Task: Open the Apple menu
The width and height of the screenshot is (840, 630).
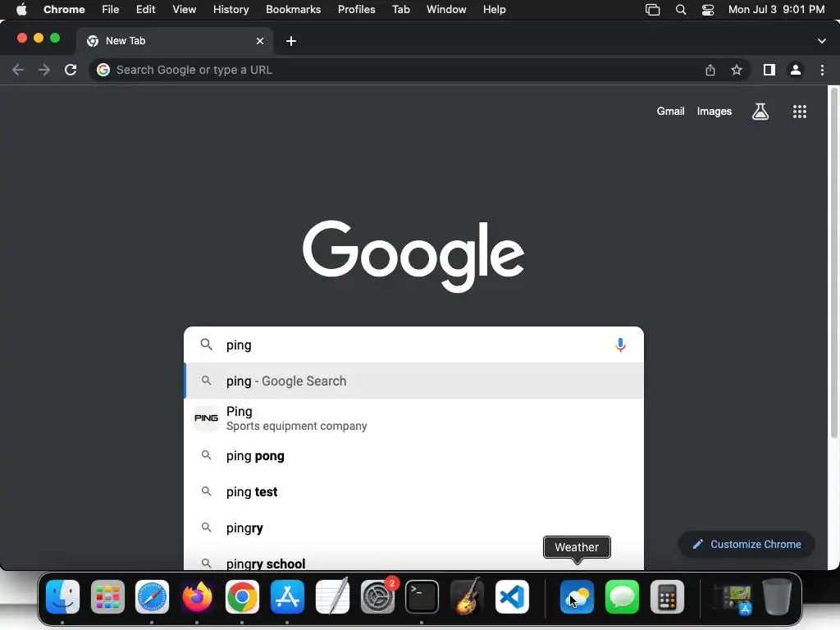Action: 21,10
